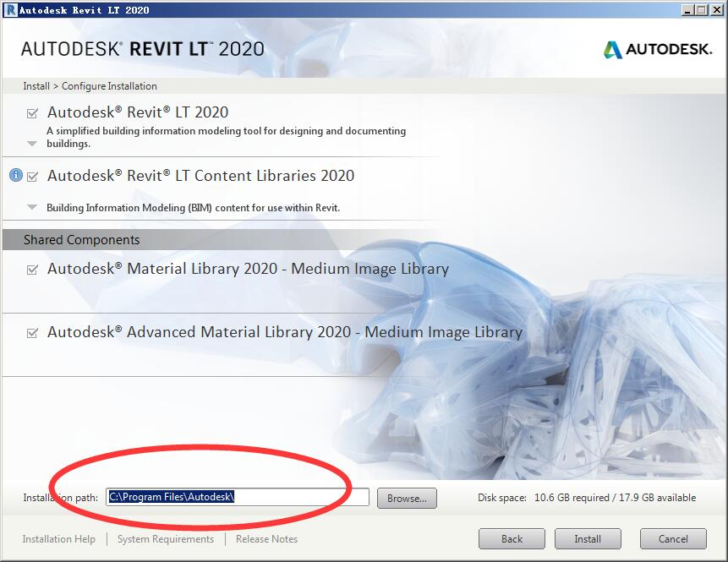Toggle Advanced Material Library 2020 checkbox
This screenshot has height=562, width=728.
point(32,333)
